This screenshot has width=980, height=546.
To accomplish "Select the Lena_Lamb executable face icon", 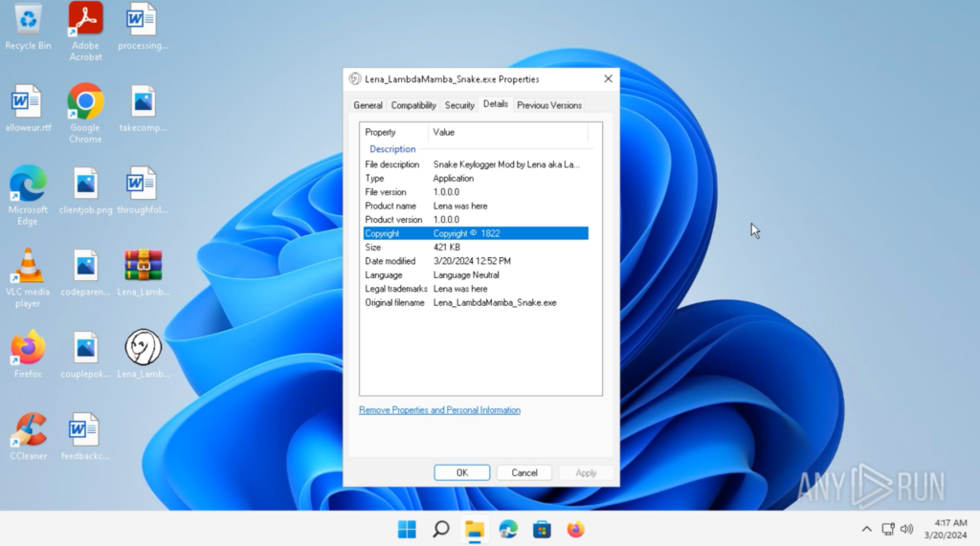I will point(143,348).
